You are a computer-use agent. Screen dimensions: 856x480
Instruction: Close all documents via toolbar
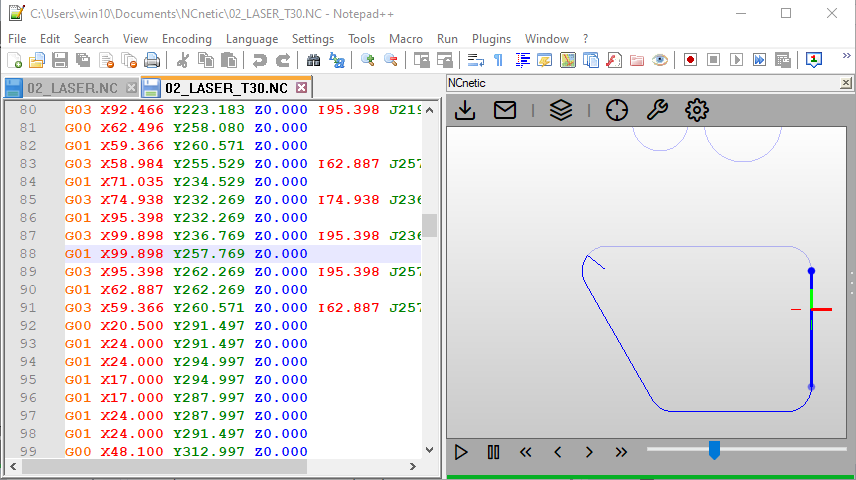point(129,60)
